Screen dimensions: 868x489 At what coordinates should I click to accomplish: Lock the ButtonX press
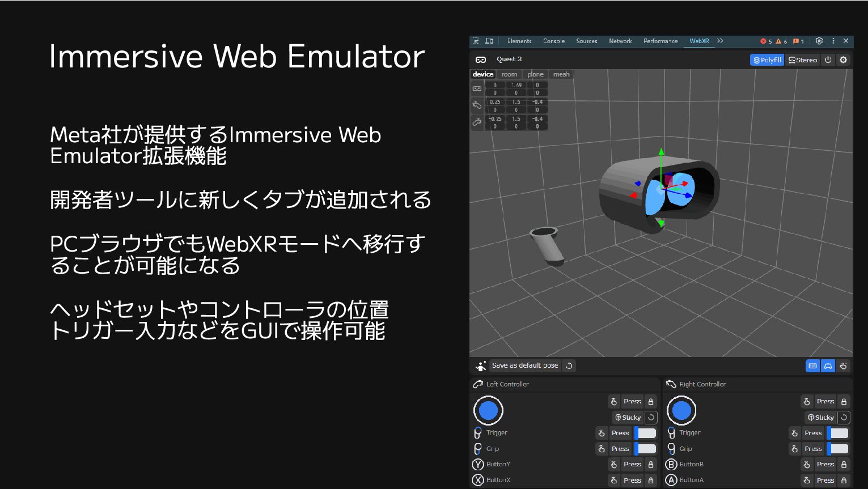coord(651,480)
